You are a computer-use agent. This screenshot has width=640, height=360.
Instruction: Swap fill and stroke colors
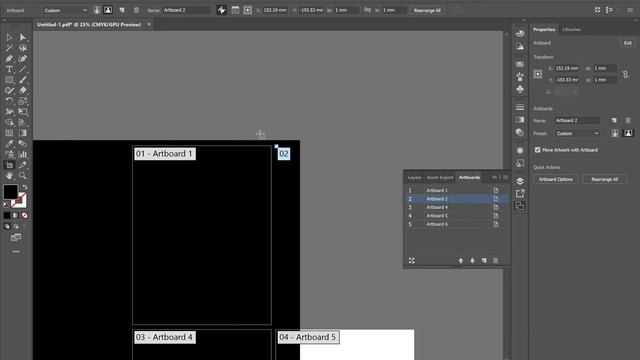25,187
